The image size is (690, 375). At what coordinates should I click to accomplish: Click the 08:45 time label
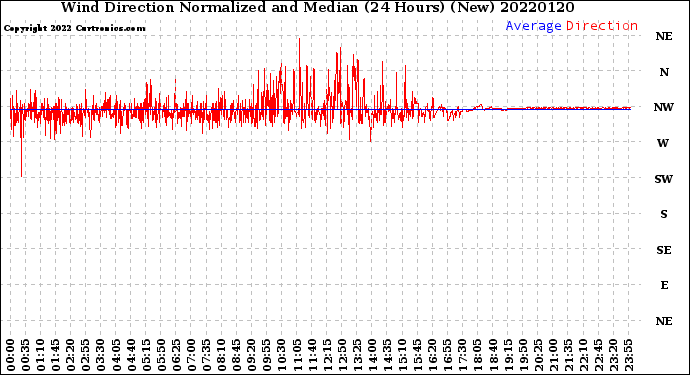pos(236,355)
